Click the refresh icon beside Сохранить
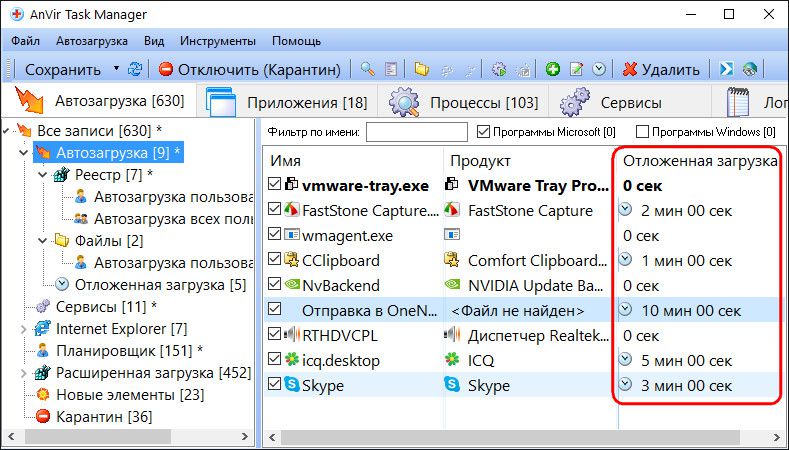The height and width of the screenshot is (450, 789). pyautogui.click(x=135, y=69)
